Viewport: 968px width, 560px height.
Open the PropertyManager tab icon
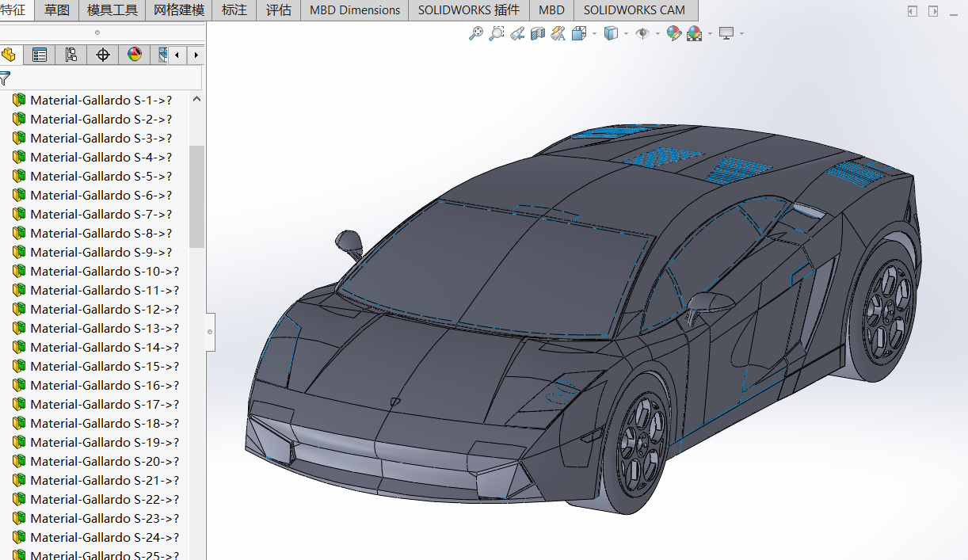click(39, 55)
